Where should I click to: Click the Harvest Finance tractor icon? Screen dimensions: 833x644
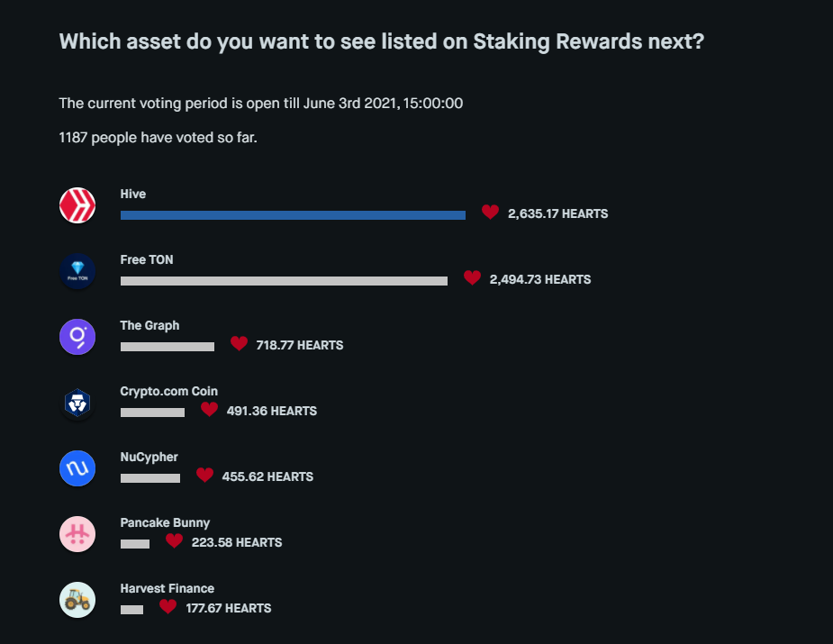(77, 600)
